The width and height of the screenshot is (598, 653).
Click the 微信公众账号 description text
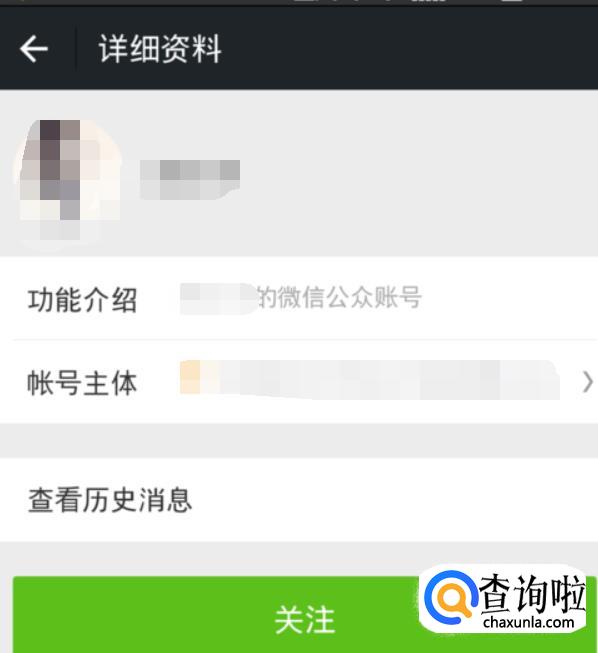pyautogui.click(x=339, y=297)
